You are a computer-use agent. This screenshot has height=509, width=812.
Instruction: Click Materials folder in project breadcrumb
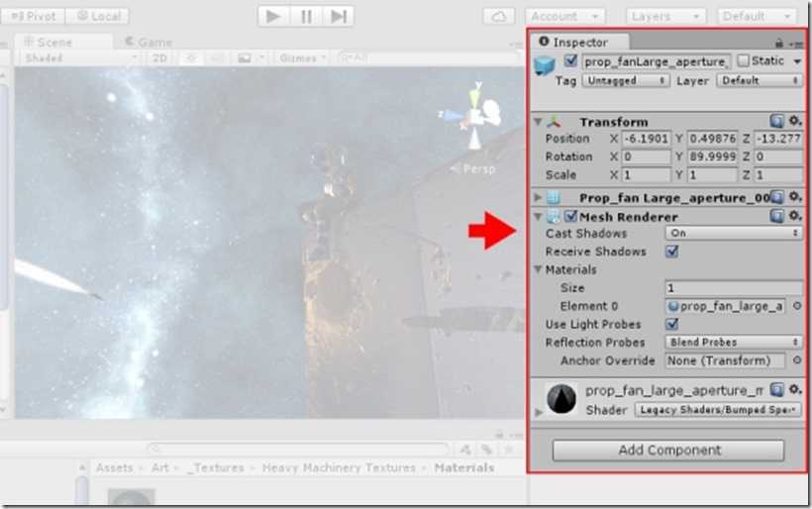(464, 468)
